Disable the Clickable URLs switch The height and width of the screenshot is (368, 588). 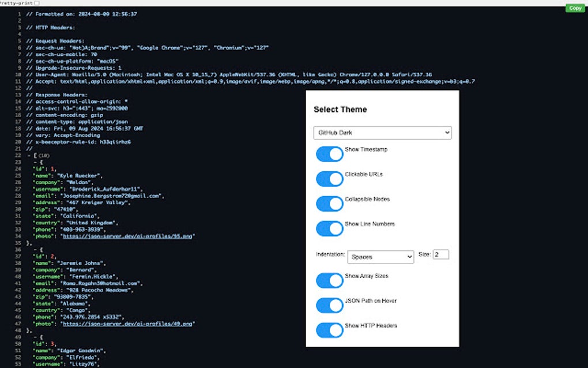(x=329, y=179)
